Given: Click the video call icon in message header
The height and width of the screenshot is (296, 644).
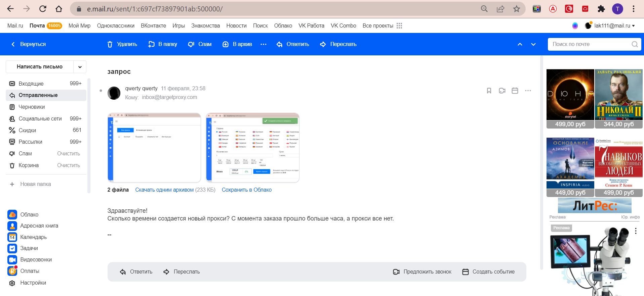Looking at the screenshot, I should point(502,91).
